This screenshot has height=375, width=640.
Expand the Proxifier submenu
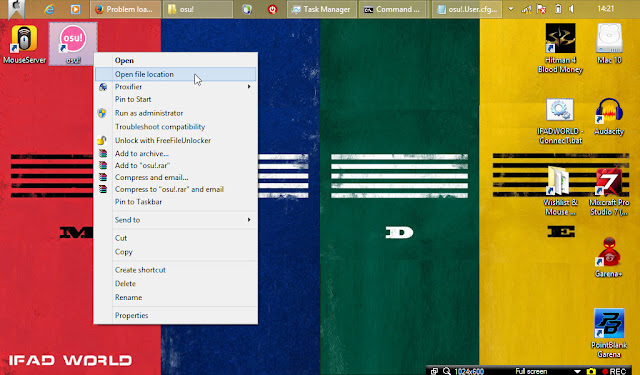(176, 87)
